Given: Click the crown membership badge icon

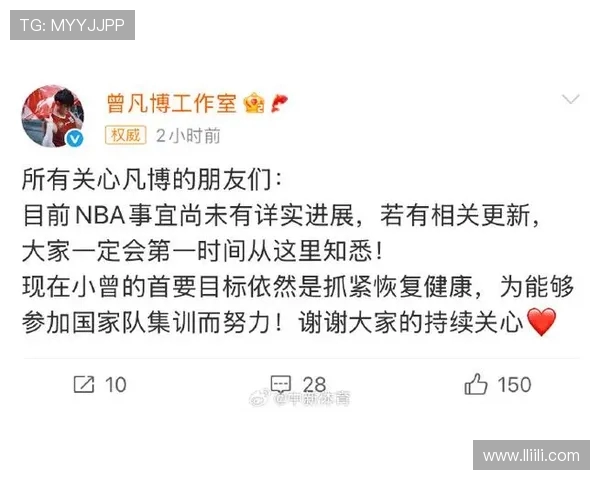Looking at the screenshot, I should point(254,103).
